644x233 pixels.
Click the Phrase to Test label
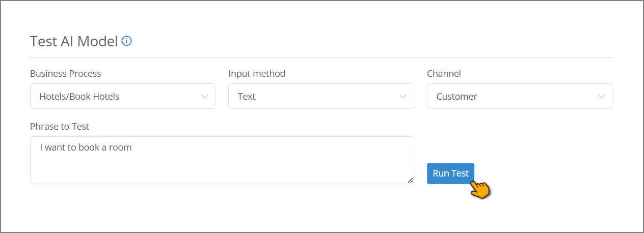[x=60, y=127]
